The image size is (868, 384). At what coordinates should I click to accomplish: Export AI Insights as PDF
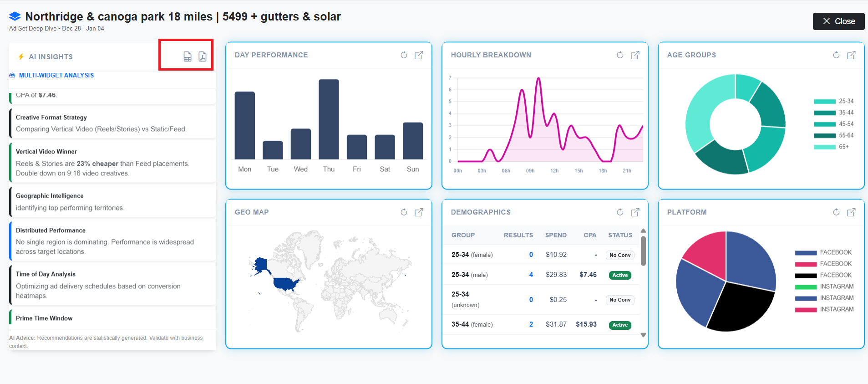click(x=203, y=56)
